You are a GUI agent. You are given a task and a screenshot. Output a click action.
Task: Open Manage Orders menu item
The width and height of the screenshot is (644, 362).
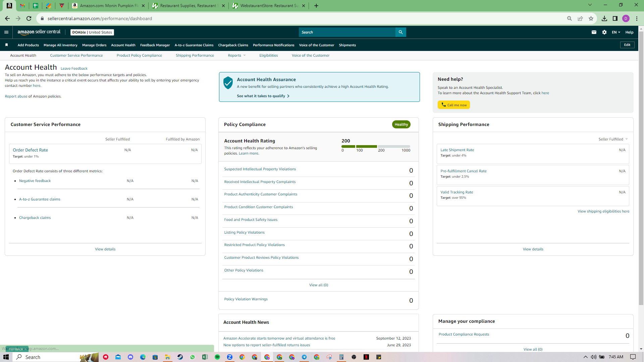click(x=94, y=45)
